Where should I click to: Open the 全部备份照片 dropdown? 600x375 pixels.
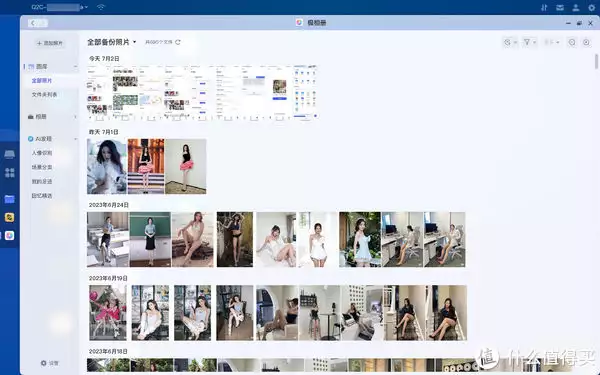tap(112, 42)
